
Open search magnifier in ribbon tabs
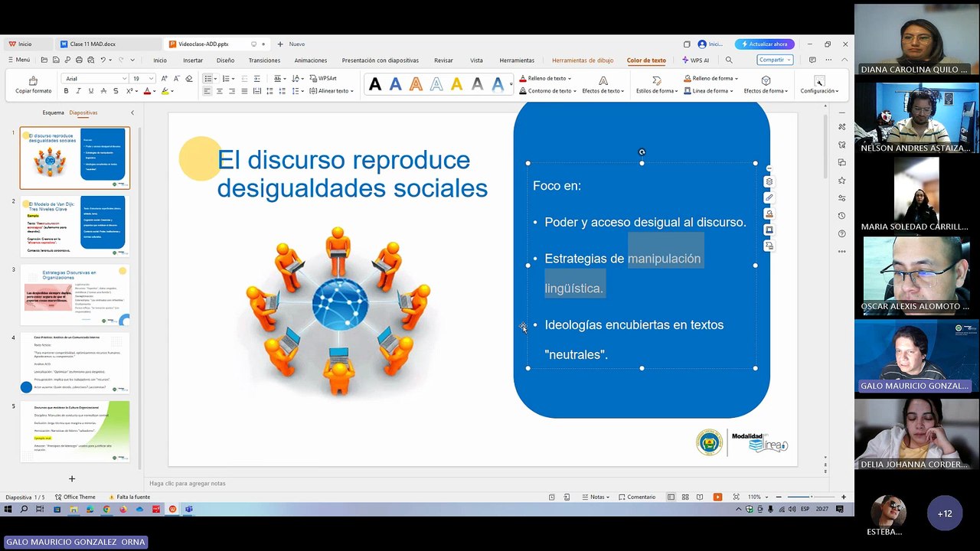[x=729, y=60]
